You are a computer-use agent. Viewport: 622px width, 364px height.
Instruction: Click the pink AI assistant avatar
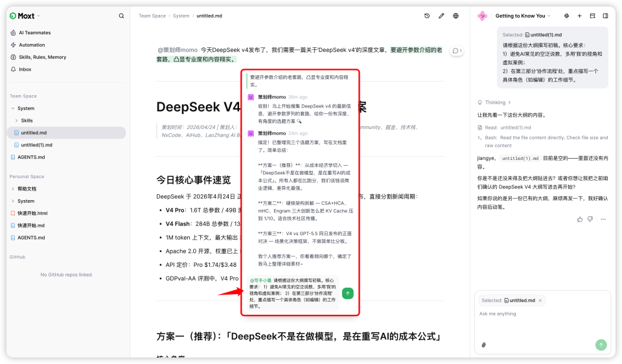482,16
